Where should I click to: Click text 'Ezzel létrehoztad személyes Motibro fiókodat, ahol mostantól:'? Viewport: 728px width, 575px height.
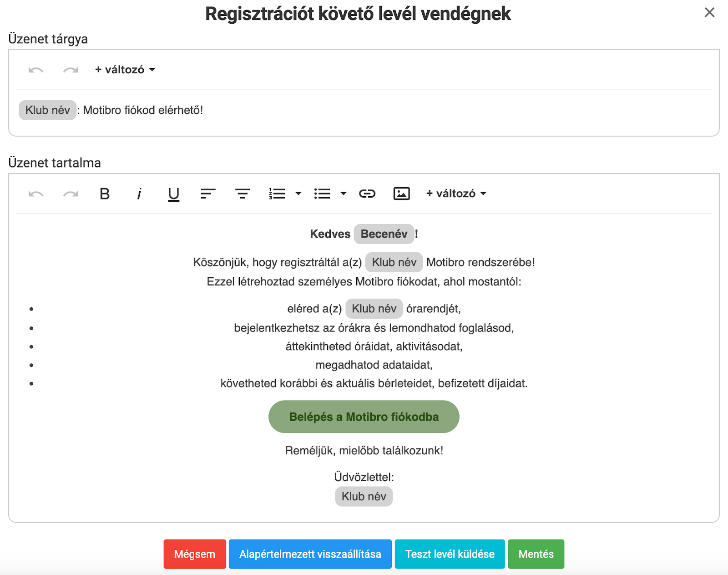[364, 281]
